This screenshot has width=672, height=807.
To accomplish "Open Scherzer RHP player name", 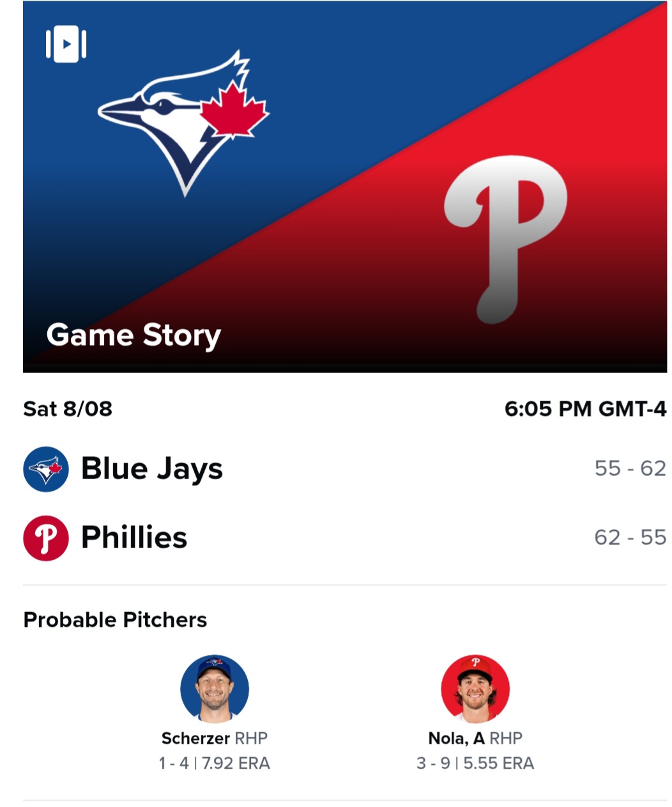I will pos(215,739).
